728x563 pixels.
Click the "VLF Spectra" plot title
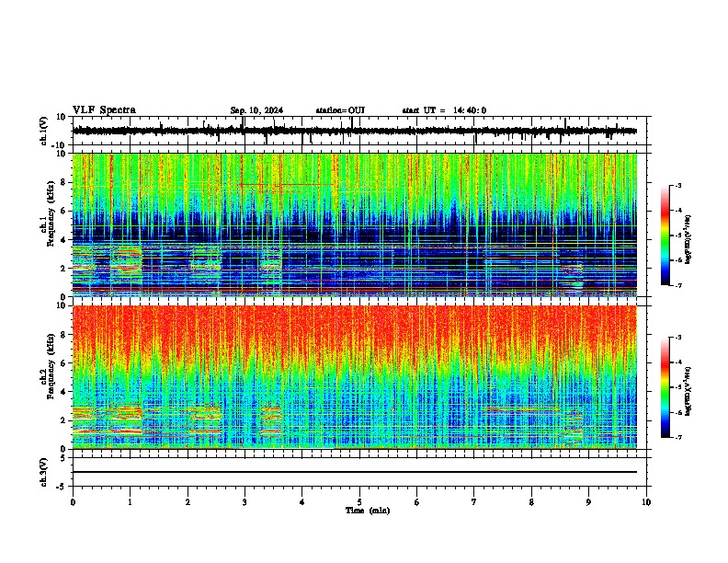pyautogui.click(x=105, y=110)
